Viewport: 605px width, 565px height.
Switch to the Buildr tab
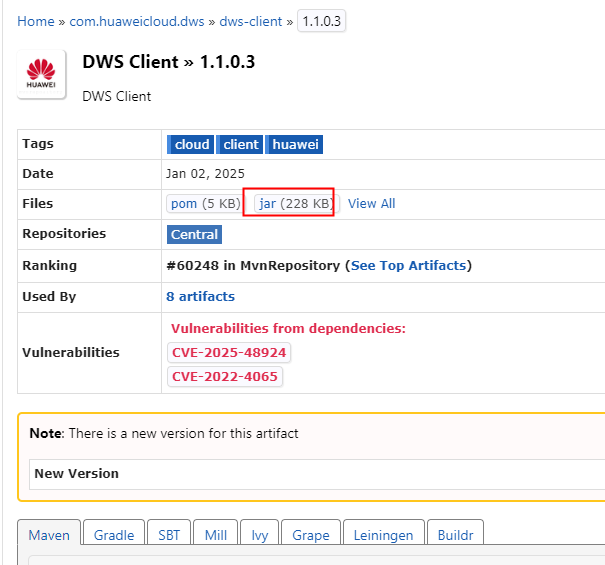pyautogui.click(x=455, y=535)
